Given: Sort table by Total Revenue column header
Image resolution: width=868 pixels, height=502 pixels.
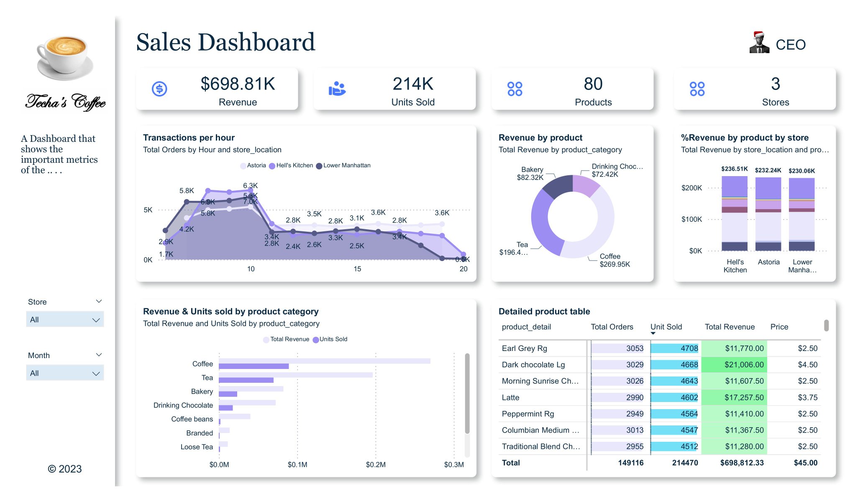Looking at the screenshot, I should point(730,327).
